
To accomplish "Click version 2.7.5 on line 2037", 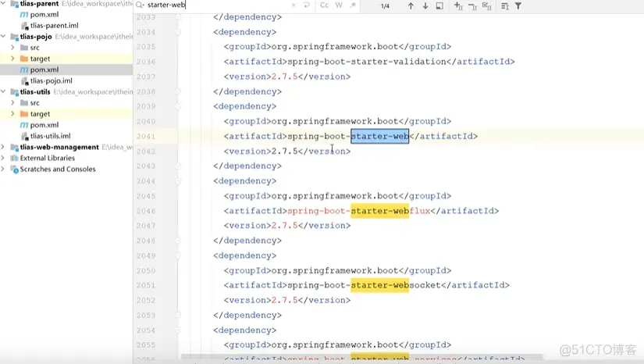I will pos(284,77).
